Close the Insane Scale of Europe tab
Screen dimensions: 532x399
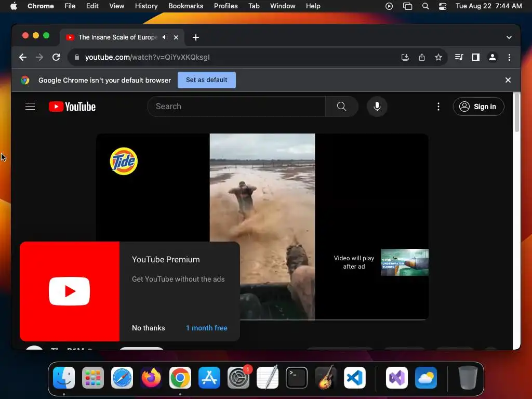pos(176,37)
